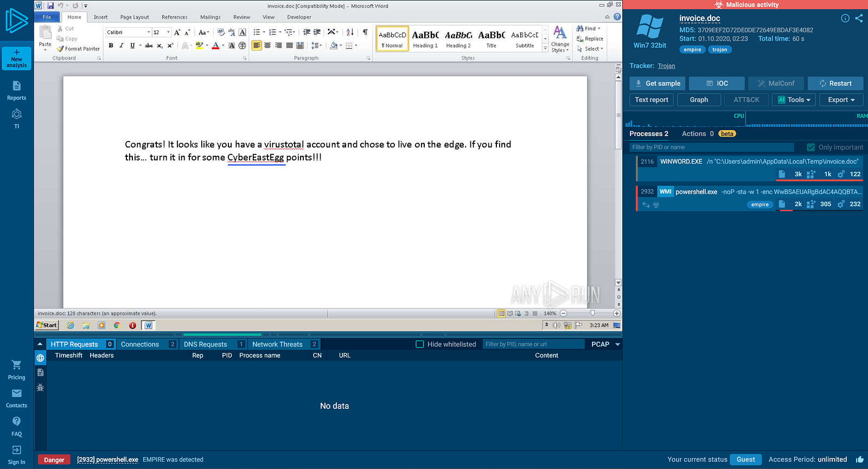Image resolution: width=868 pixels, height=469 pixels.
Task: Toggle the Hide whitelisted checkbox
Action: point(419,344)
